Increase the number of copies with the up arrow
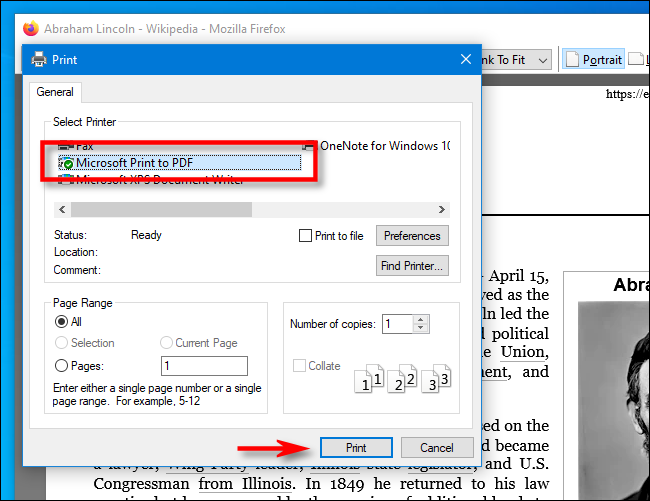650x501 pixels. pos(421,319)
